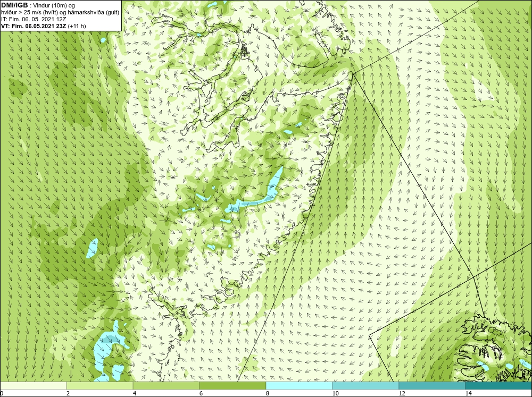Click the 10-12 m/s cyan legend swatch

366,385
